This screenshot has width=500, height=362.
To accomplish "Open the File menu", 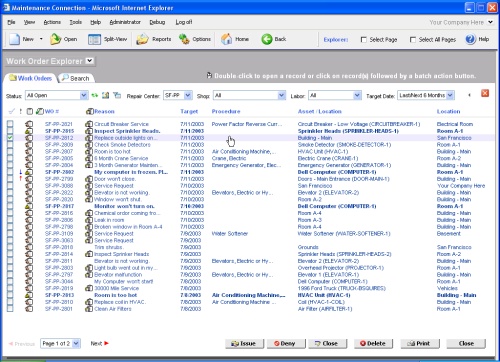I will 11,22.
